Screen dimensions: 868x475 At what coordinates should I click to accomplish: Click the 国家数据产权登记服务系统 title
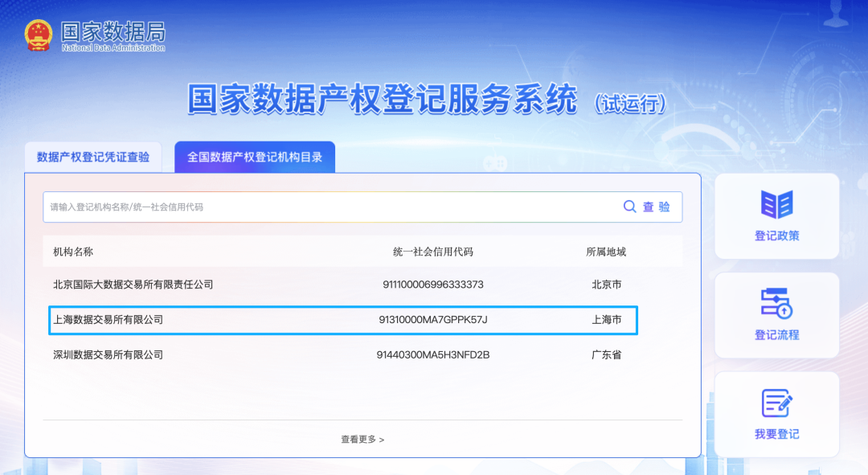382,99
